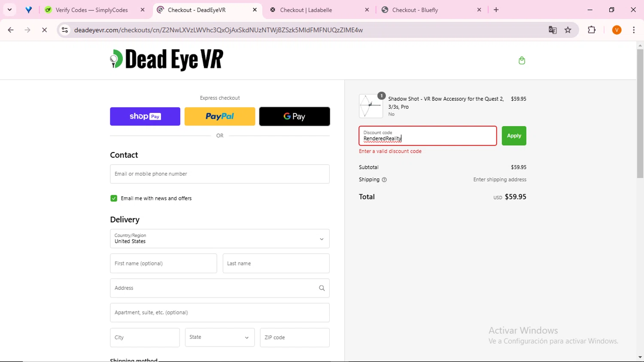
Task: Focus the Email or mobile phone number field
Action: pos(220,174)
